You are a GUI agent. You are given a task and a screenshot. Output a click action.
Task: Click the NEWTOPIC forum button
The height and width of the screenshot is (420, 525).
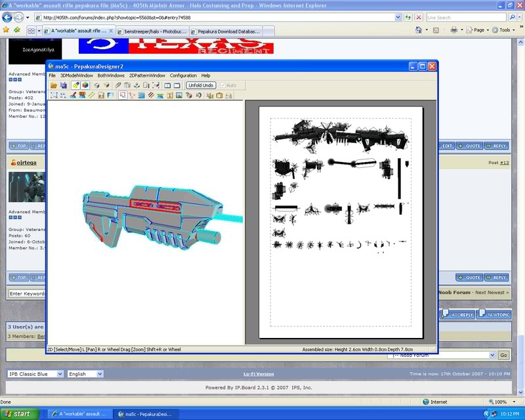pos(494,314)
